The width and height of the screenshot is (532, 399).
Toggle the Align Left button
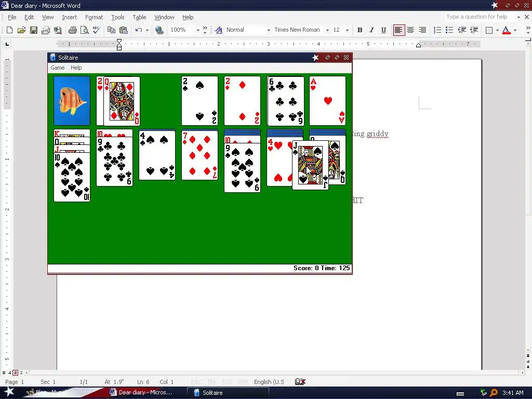point(398,30)
